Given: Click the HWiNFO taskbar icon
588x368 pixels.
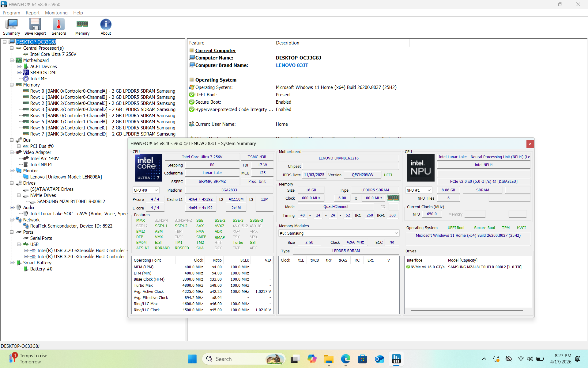Looking at the screenshot, I should pyautogui.click(x=396, y=359).
